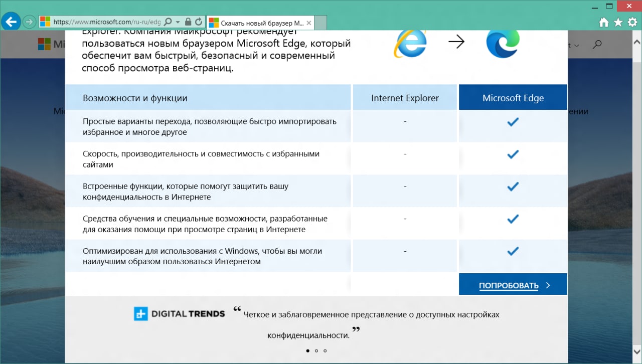Image resolution: width=642 pixels, height=364 pixels.
Task: Refresh the page with the reload icon
Action: (199, 22)
